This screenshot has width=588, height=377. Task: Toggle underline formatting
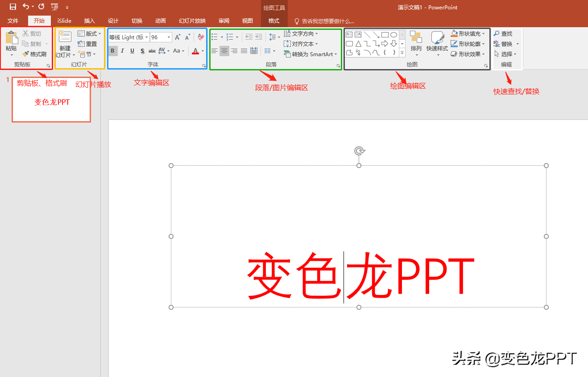(133, 51)
